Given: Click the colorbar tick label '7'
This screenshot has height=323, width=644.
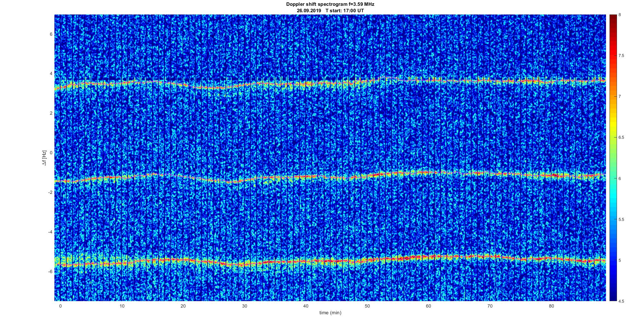Looking at the screenshot, I should 620,97.
